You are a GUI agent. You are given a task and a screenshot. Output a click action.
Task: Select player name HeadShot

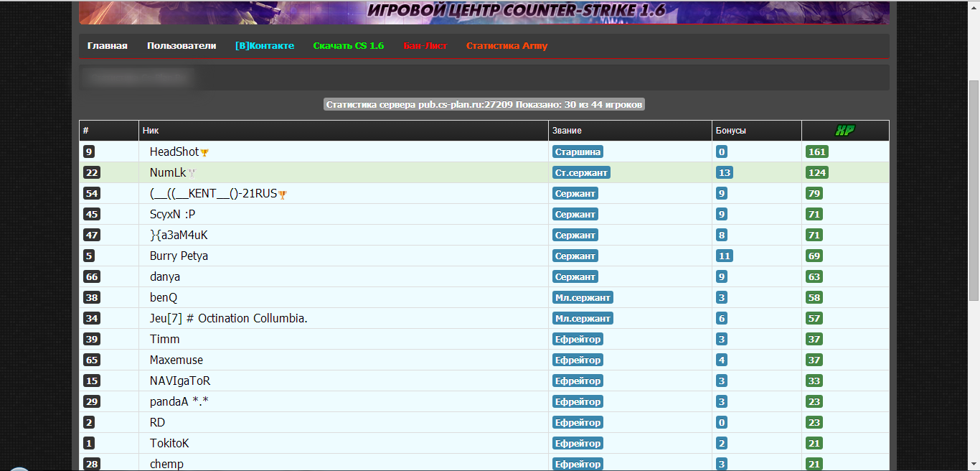pyautogui.click(x=174, y=152)
